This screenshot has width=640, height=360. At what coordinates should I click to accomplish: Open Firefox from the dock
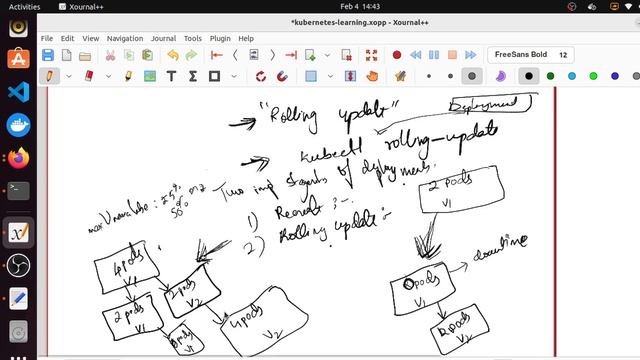pyautogui.click(x=18, y=158)
